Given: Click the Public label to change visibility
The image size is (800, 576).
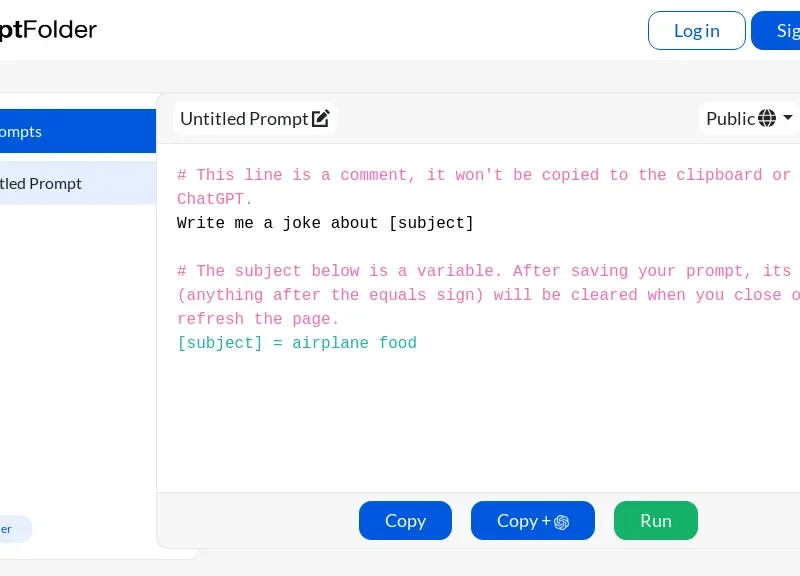Looking at the screenshot, I should tap(730, 118).
